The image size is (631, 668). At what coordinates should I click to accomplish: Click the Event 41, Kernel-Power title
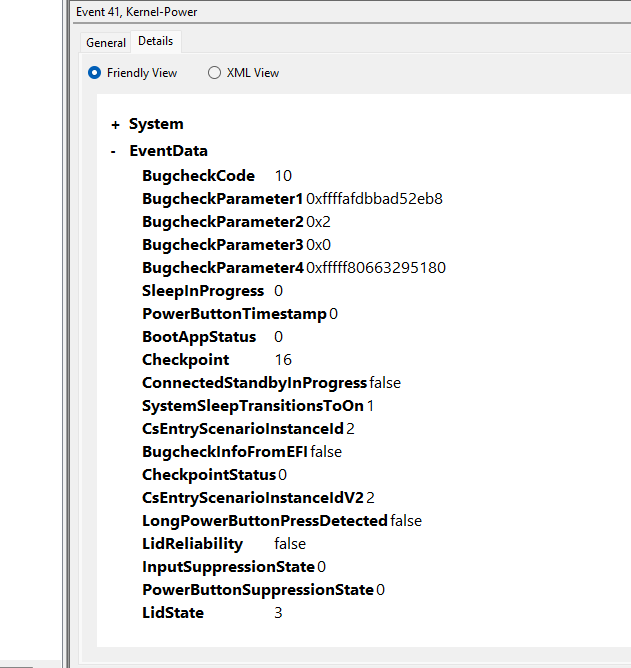point(136,12)
